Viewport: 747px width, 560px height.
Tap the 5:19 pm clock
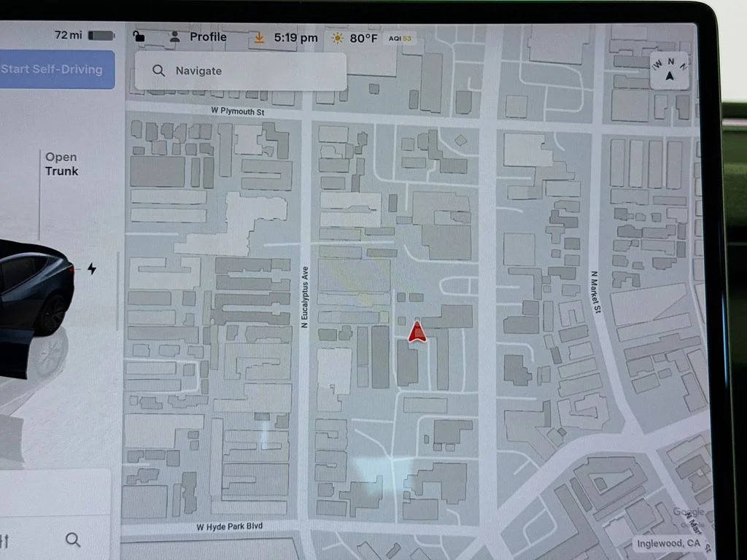[295, 38]
